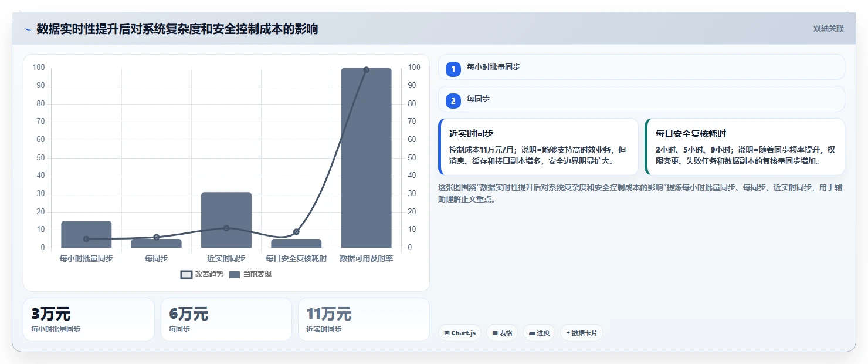Click the blue number 2 badge

coord(453,101)
